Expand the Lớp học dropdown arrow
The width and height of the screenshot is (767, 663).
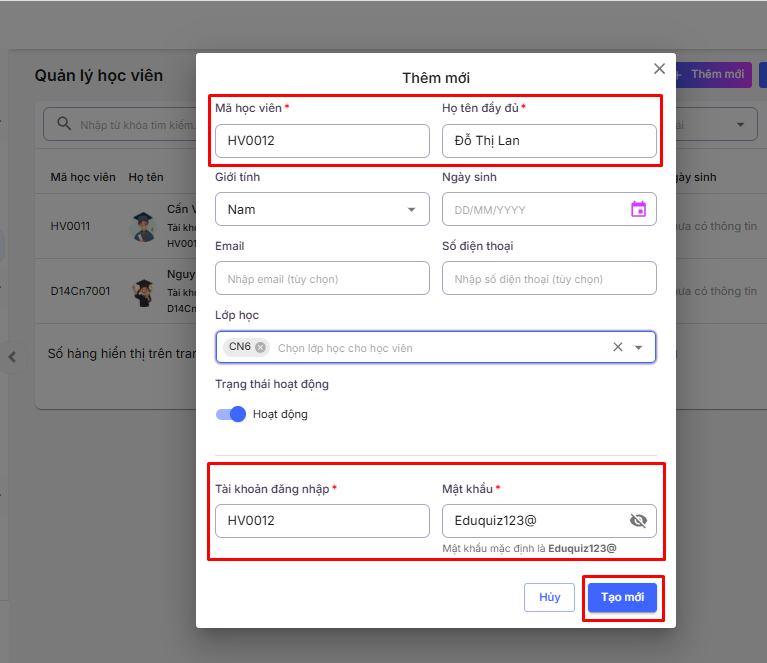tap(638, 347)
